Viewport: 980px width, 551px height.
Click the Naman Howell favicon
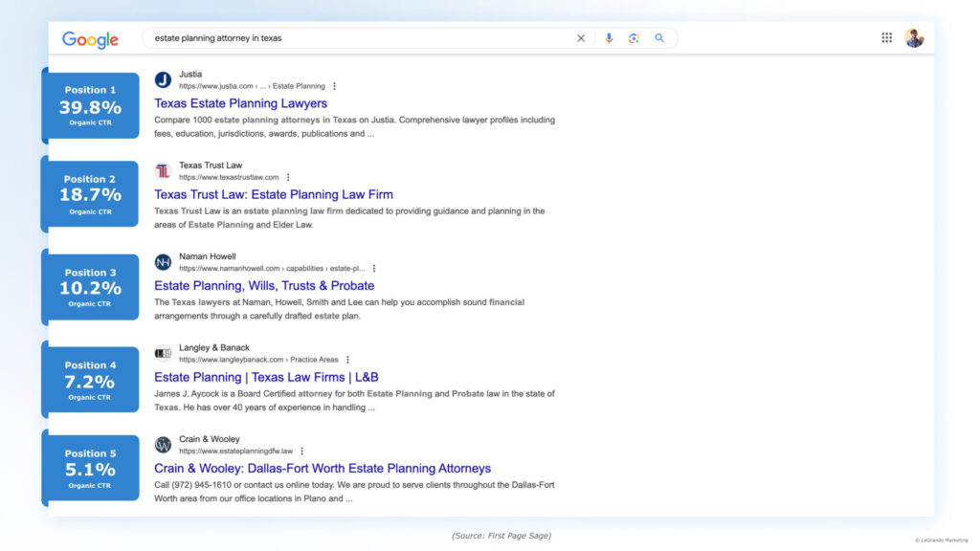pos(163,262)
